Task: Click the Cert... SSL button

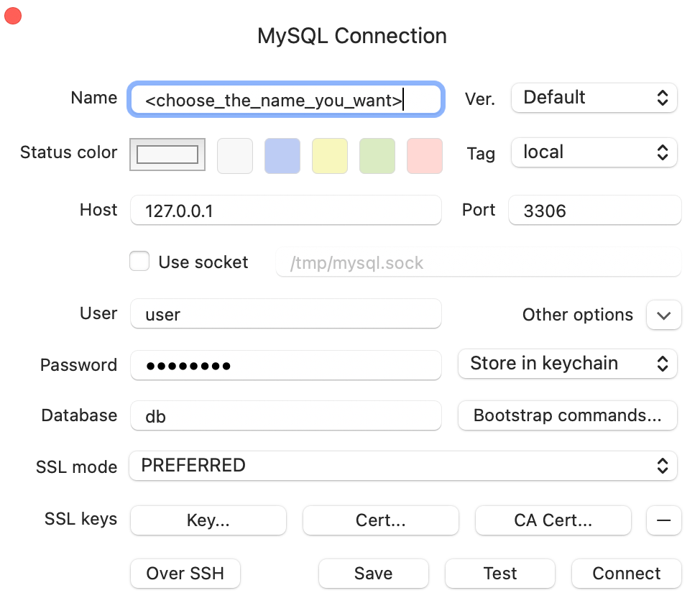Action: 381,520
